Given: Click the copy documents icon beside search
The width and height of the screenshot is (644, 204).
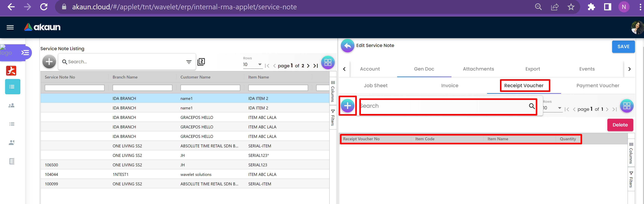Looking at the screenshot, I should tap(201, 62).
